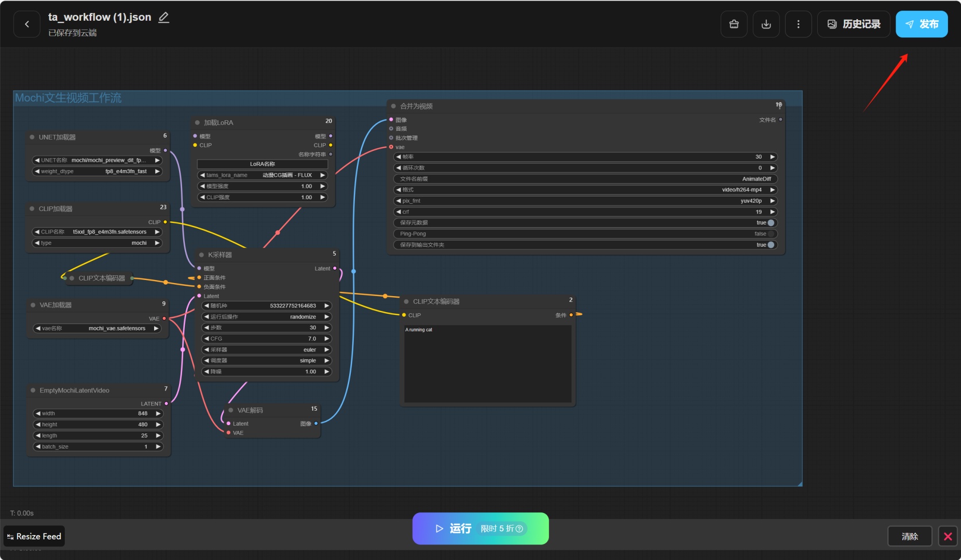The width and height of the screenshot is (961, 560).
Task: Increase 帧率 value with right arrow
Action: (772, 157)
